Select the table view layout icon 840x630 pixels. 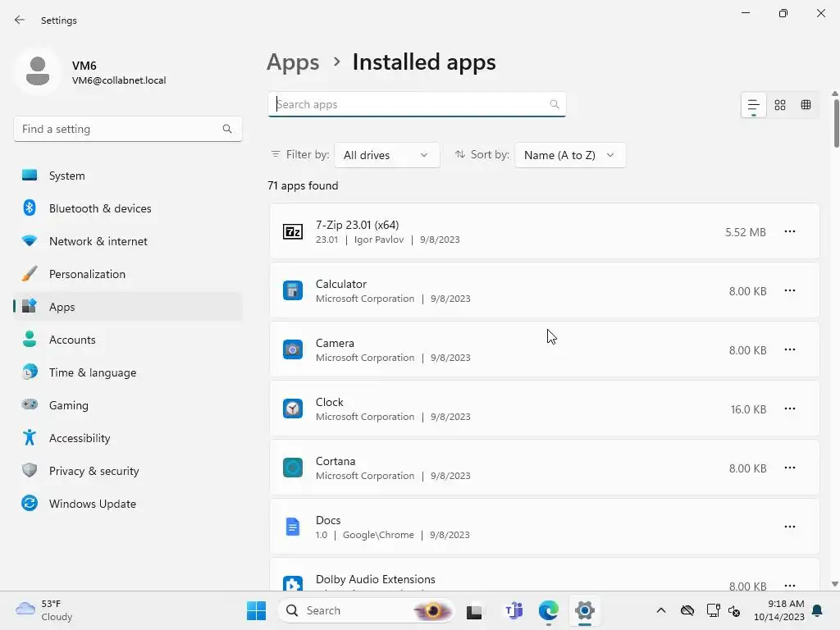806,105
